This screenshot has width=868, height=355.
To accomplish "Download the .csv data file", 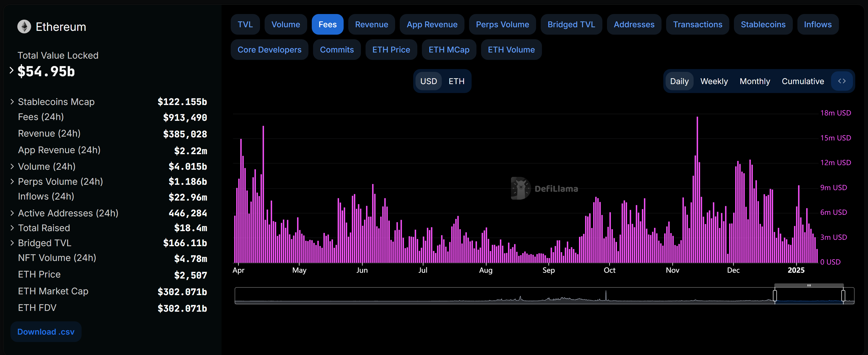I will click(x=46, y=332).
